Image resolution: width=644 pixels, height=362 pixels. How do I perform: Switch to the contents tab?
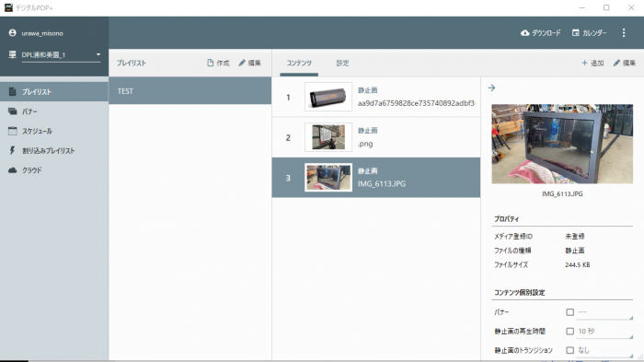(x=299, y=63)
